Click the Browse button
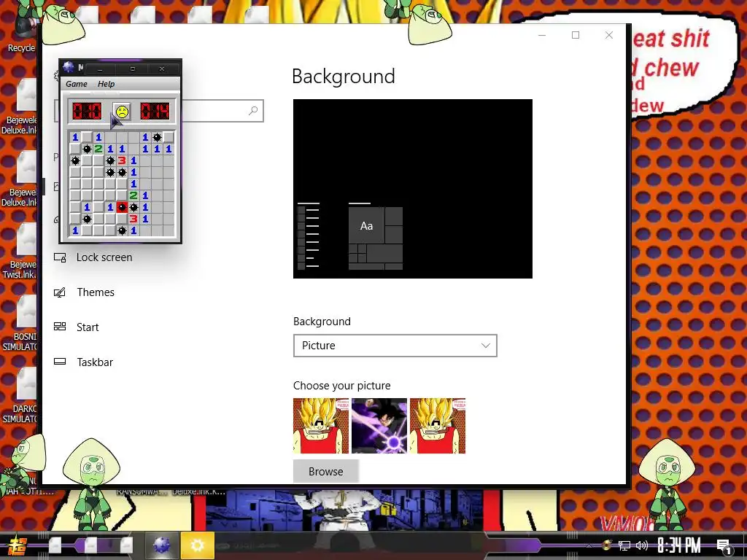Image resolution: width=747 pixels, height=560 pixels. click(x=325, y=472)
